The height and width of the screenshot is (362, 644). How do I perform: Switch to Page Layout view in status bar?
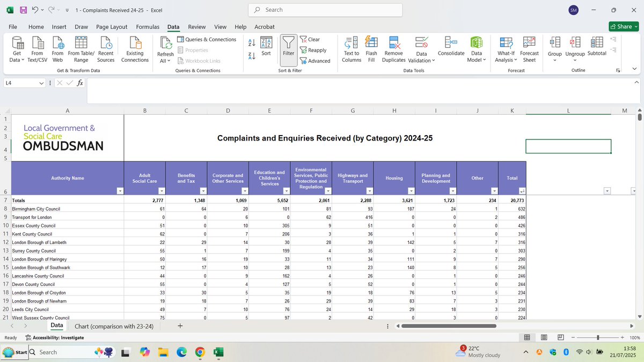tap(544, 337)
